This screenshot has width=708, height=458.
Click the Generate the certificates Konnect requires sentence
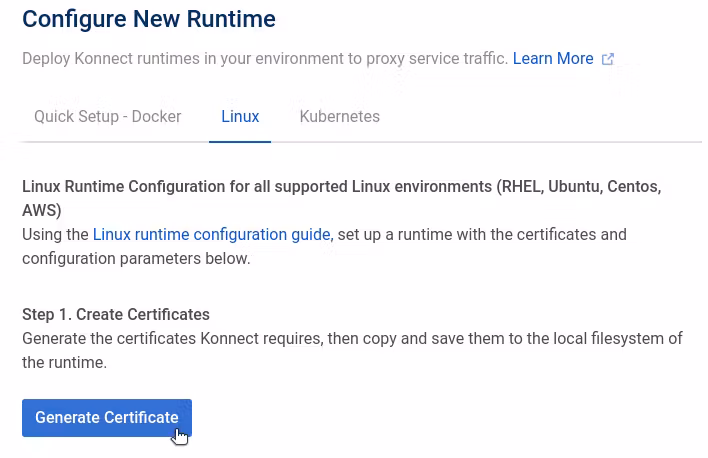(170, 339)
